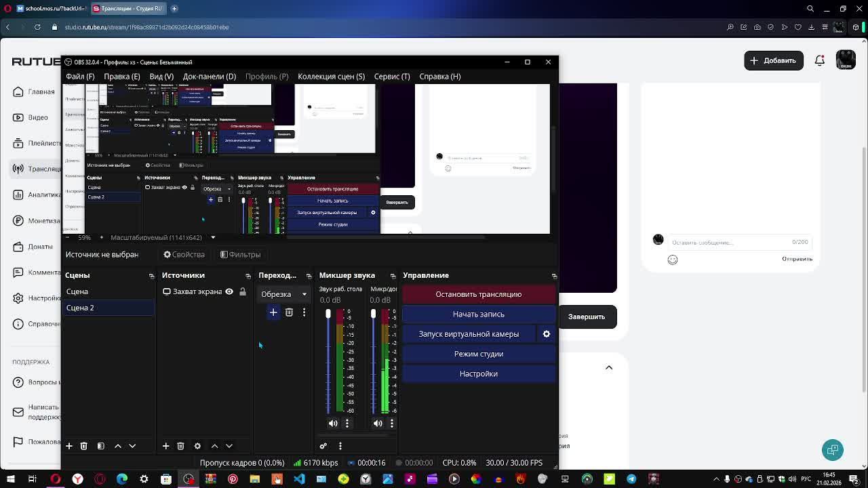This screenshot has height=488, width=868.
Task: Send chat message with Отправить
Action: (797, 259)
